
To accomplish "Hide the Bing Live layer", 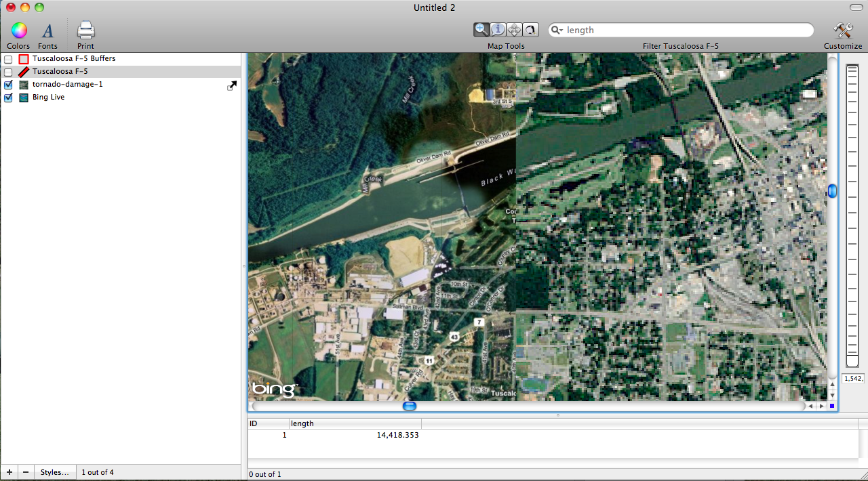I will point(8,97).
